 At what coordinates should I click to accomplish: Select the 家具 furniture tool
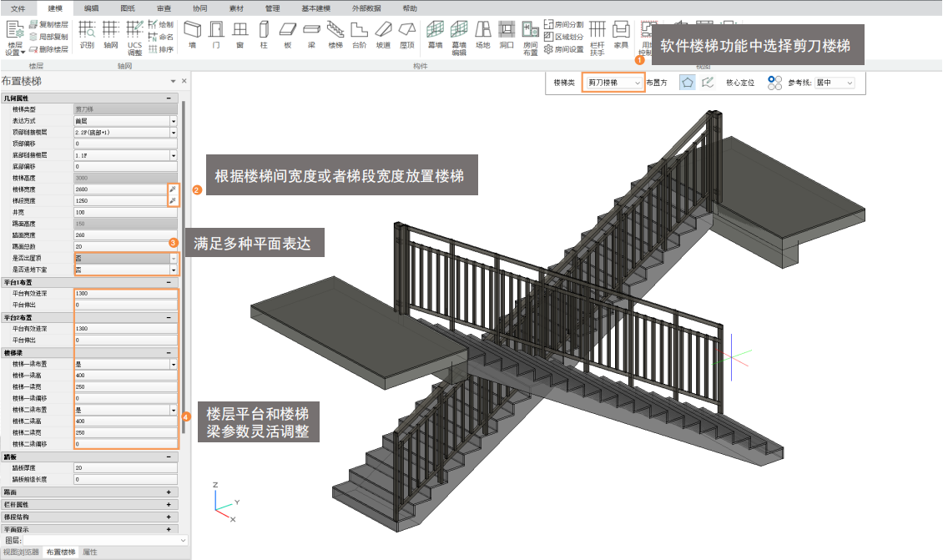pyautogui.click(x=621, y=35)
